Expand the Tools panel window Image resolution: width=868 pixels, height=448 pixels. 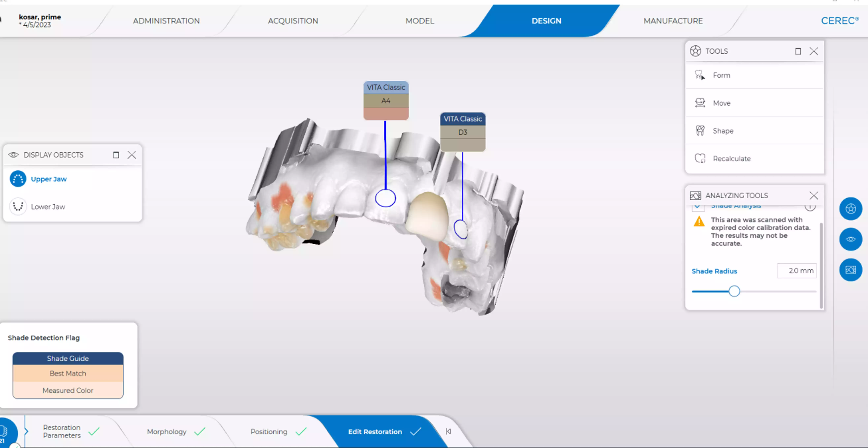(798, 51)
